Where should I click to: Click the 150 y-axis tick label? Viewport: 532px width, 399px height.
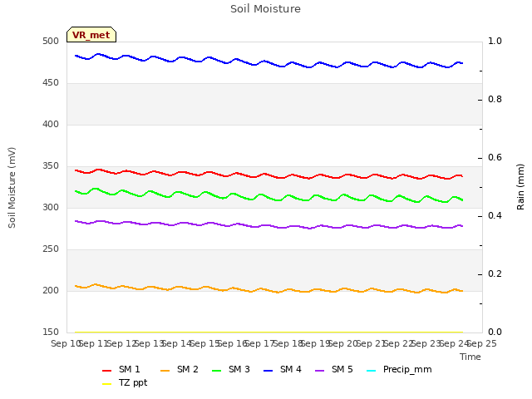(x=51, y=332)
